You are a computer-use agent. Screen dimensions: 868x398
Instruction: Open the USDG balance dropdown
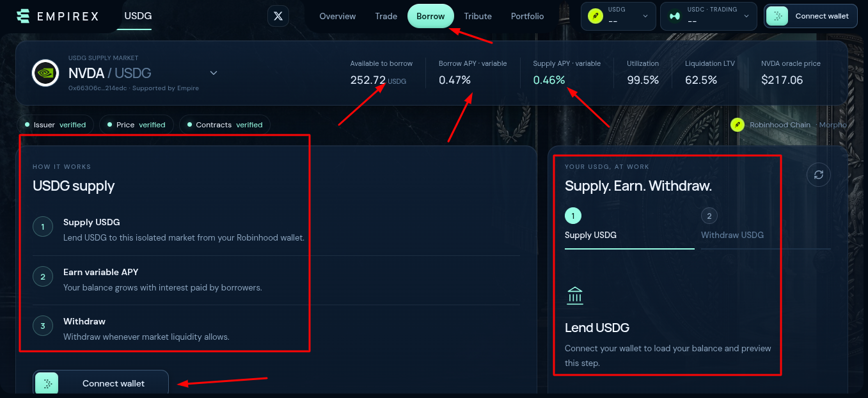click(x=619, y=16)
